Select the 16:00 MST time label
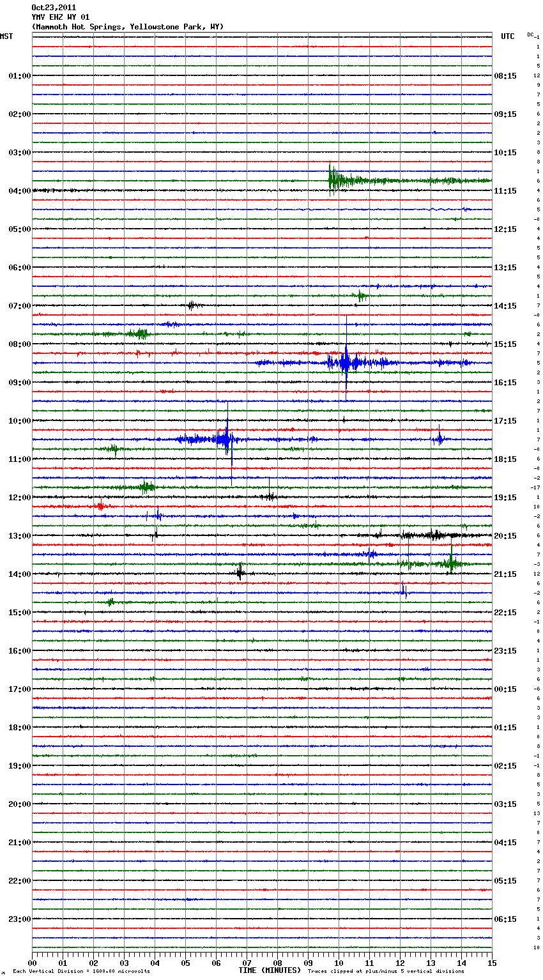This screenshot has height=980, width=543. (x=19, y=650)
